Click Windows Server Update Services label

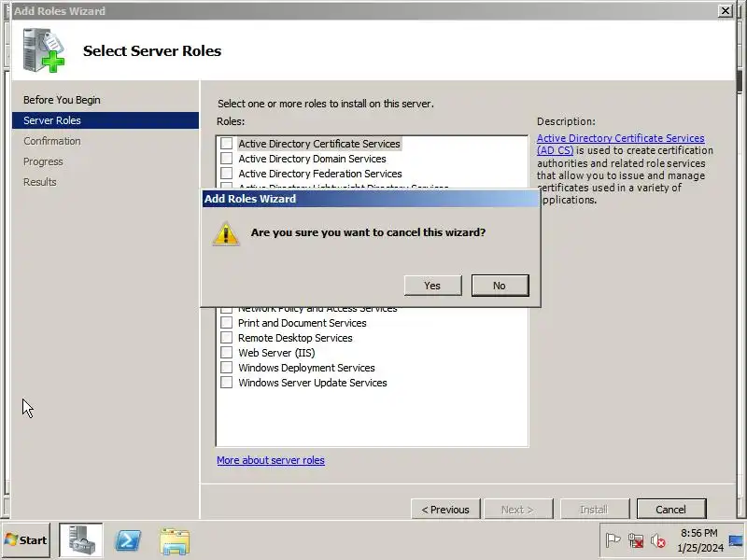[313, 383]
